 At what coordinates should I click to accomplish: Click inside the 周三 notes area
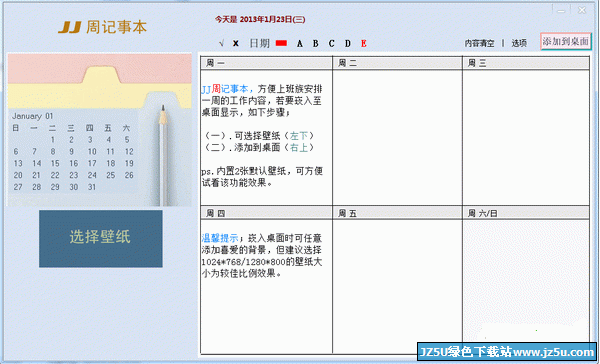point(526,137)
